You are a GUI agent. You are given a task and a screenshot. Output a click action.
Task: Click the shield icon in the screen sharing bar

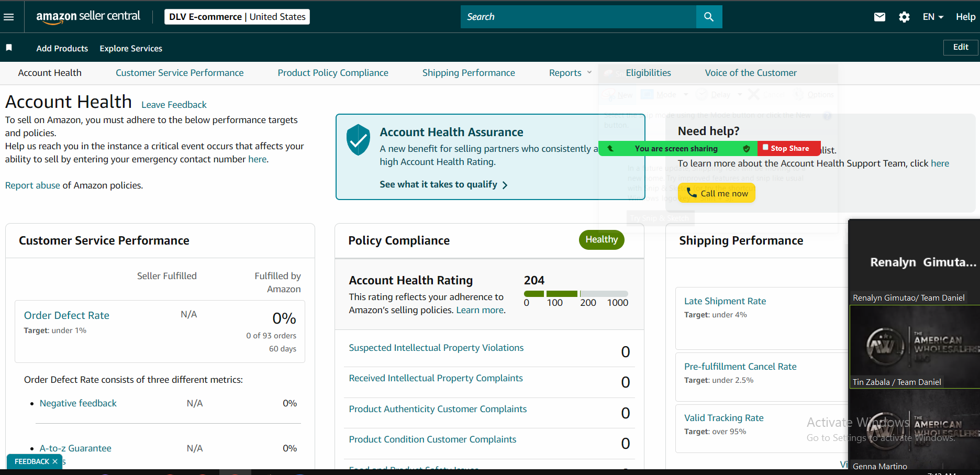(747, 149)
